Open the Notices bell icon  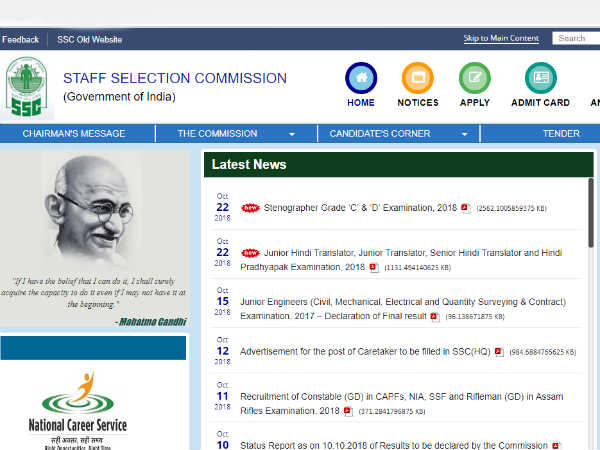coord(417,78)
